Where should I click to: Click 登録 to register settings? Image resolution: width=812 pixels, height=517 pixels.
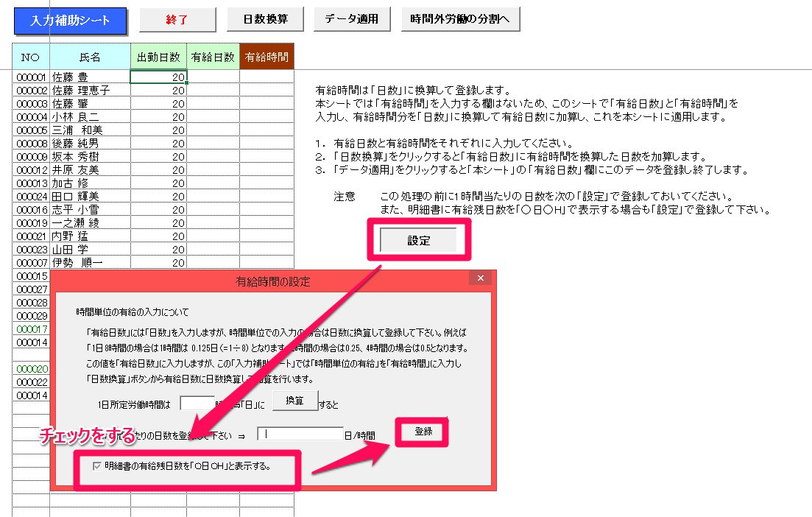[423, 432]
